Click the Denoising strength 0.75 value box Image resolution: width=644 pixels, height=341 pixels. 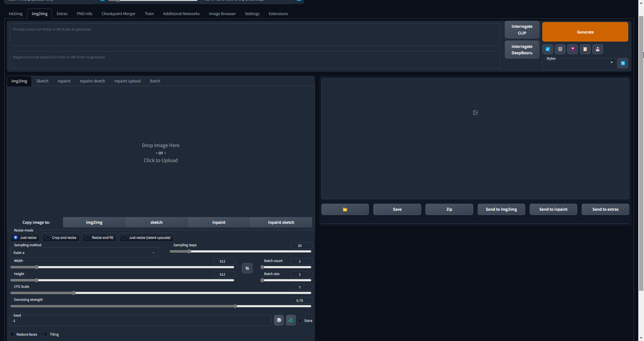coord(301,300)
